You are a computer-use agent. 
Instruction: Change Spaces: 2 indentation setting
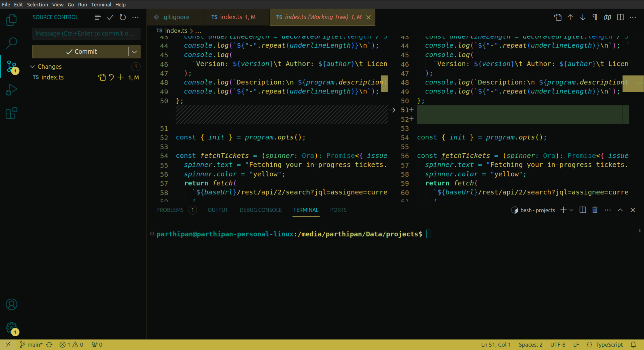pos(530,345)
